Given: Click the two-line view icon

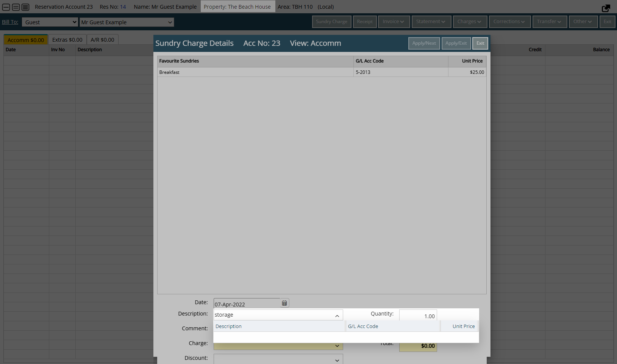Looking at the screenshot, I should coord(16,7).
